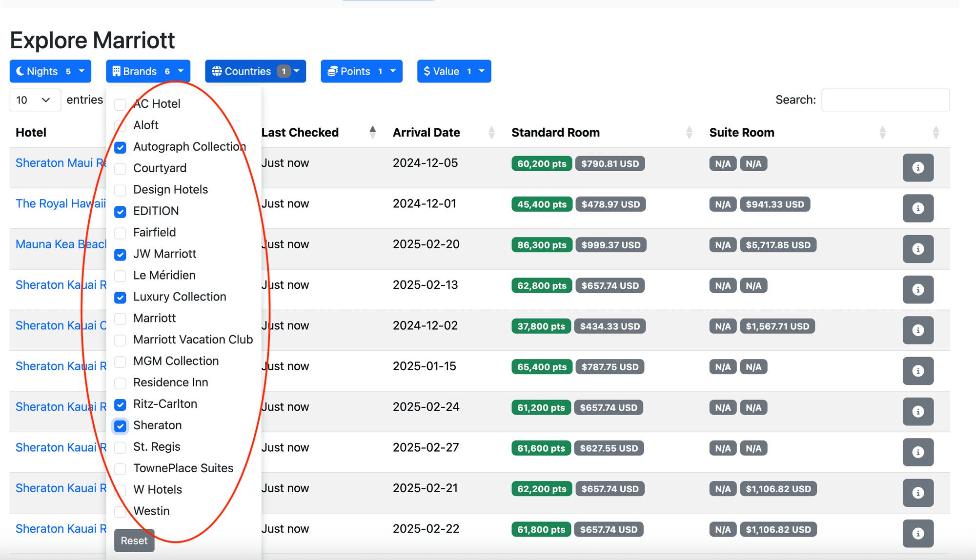
Task: Open the Value filter dropdown
Action: click(x=454, y=71)
